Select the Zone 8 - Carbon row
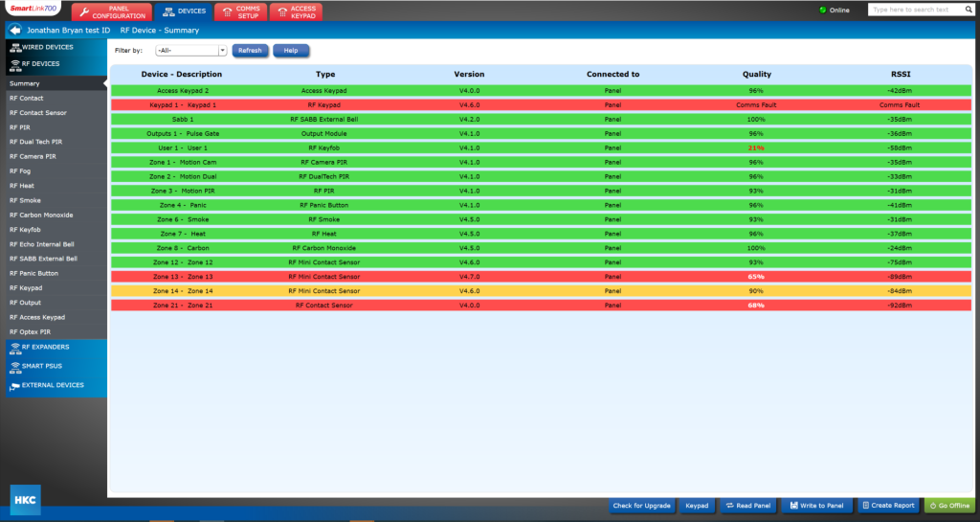 (542, 248)
